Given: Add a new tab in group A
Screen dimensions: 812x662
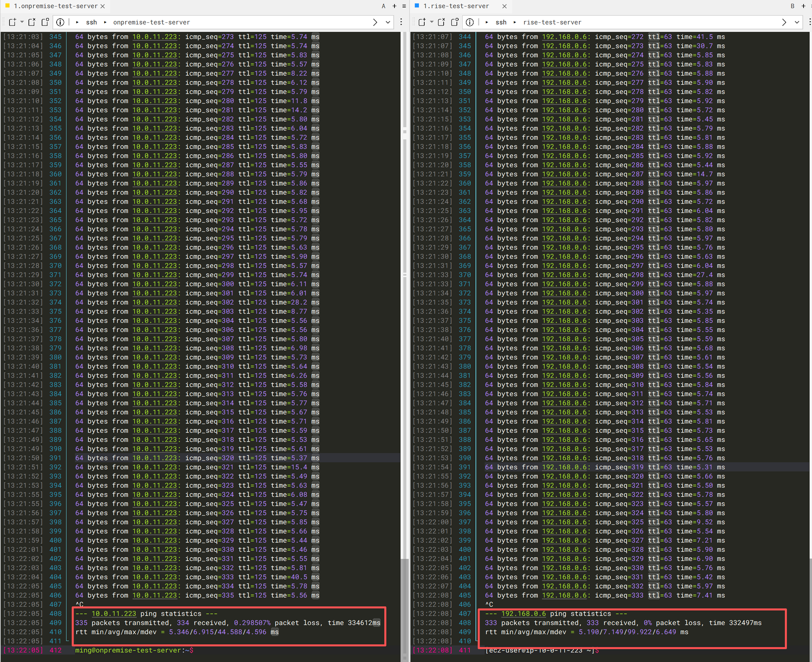Looking at the screenshot, I should (x=394, y=6).
